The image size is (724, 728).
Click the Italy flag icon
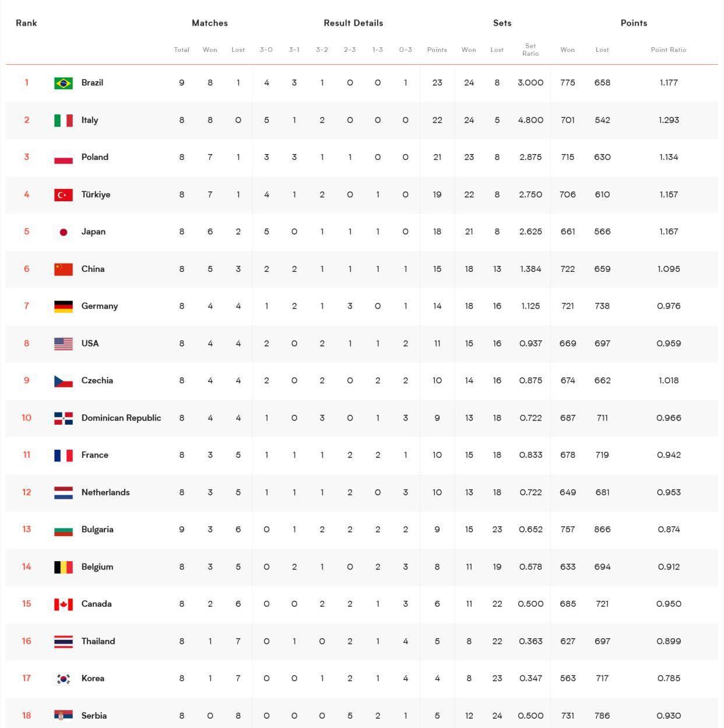64,120
